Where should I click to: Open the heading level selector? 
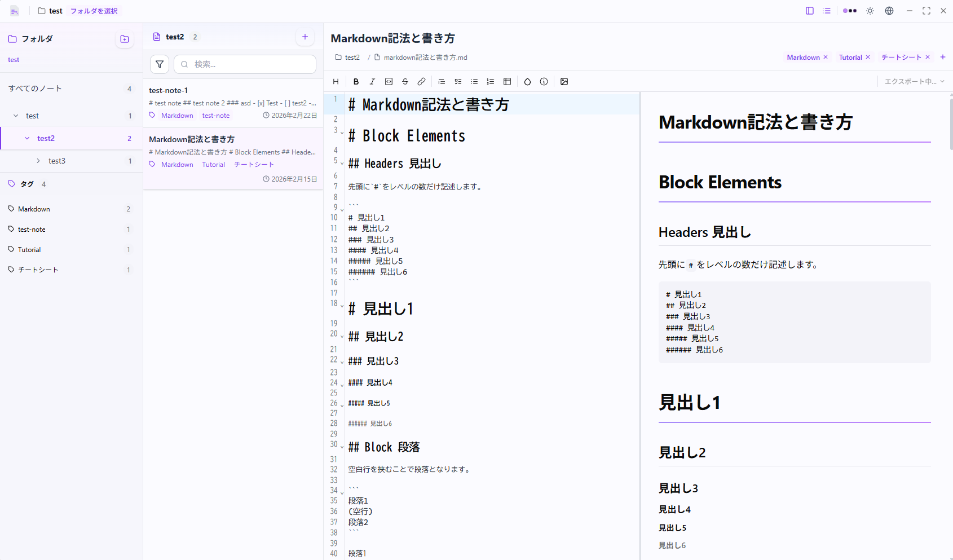pyautogui.click(x=336, y=81)
